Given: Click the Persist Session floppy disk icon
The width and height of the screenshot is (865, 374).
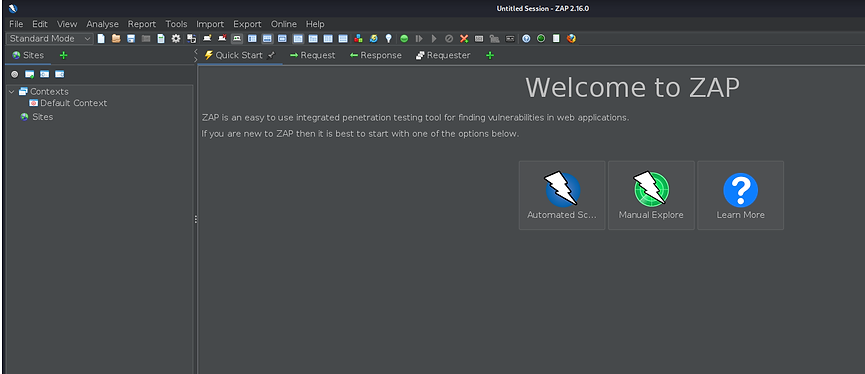Looking at the screenshot, I should click(131, 39).
